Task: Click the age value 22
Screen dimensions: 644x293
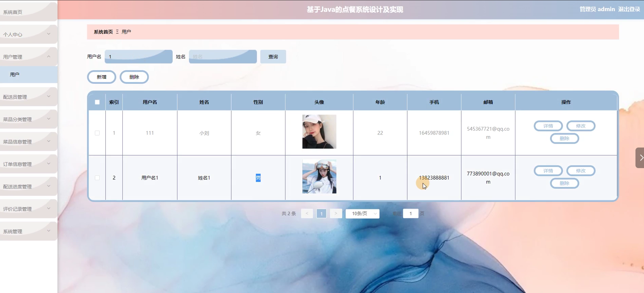Action: [380, 133]
